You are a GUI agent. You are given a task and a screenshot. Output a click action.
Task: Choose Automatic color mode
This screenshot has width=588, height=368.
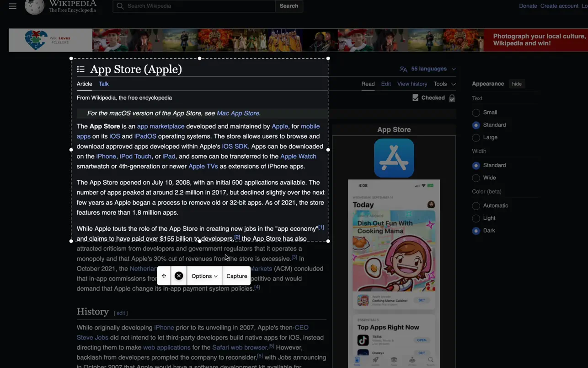[x=476, y=206]
